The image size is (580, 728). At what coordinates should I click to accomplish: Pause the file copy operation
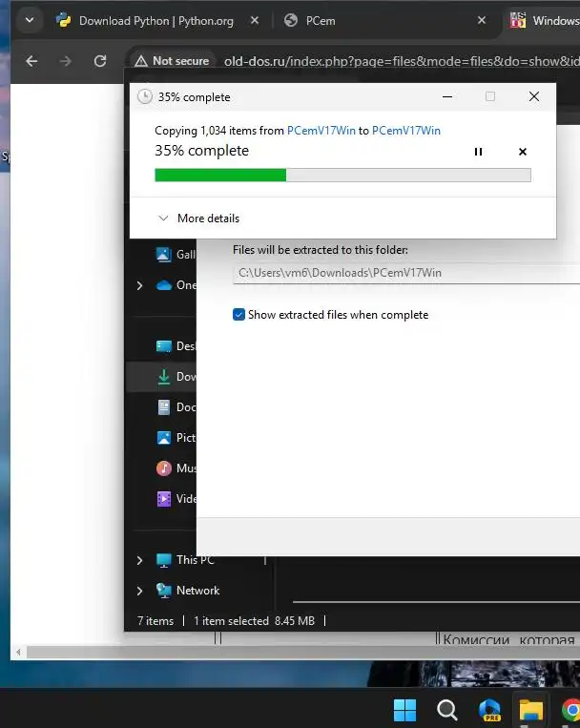478,152
